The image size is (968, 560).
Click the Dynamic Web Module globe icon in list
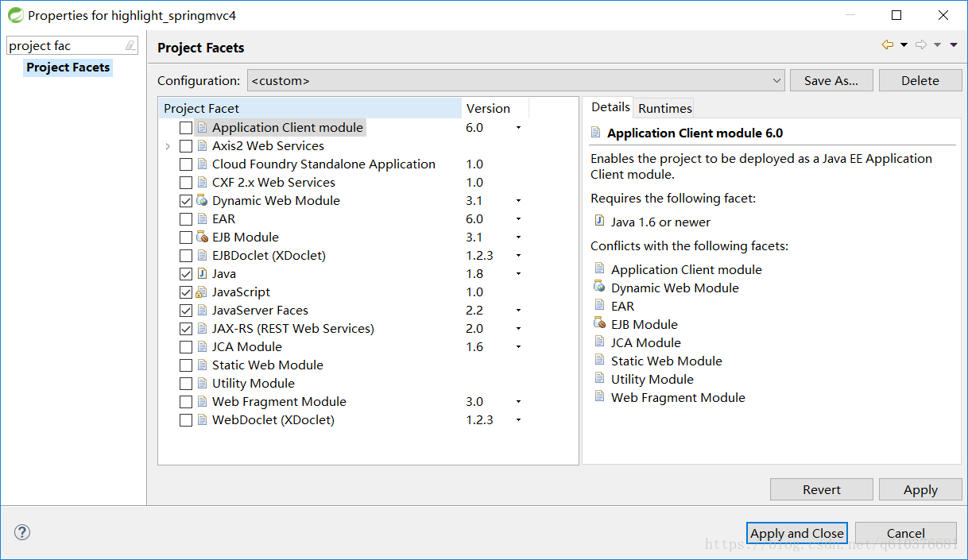(x=202, y=200)
